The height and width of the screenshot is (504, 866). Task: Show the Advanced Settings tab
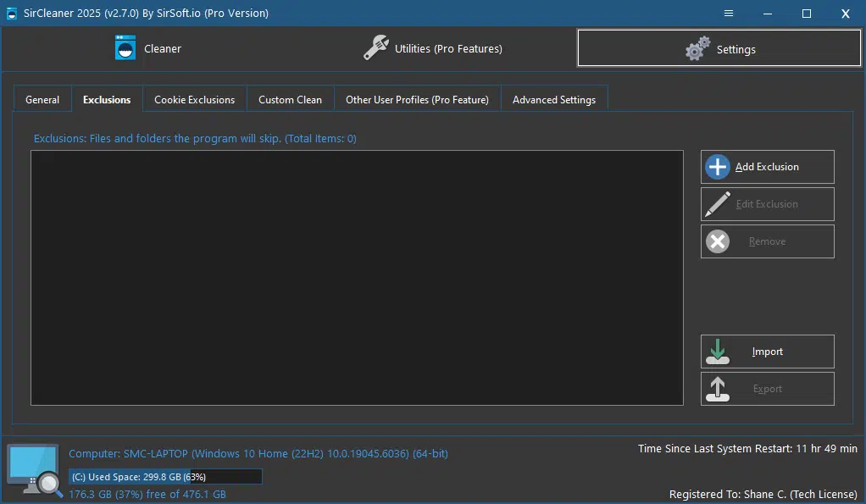pos(554,99)
